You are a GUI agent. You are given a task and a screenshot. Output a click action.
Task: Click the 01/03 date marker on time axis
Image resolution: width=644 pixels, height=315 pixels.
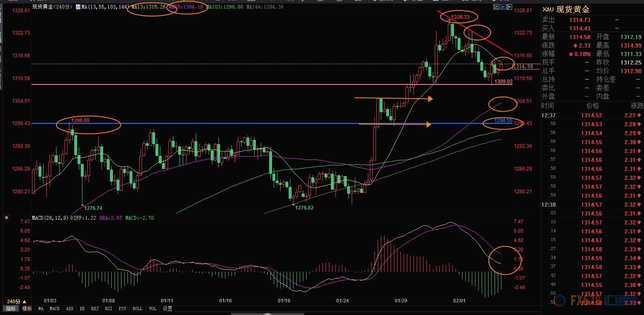pos(50,301)
